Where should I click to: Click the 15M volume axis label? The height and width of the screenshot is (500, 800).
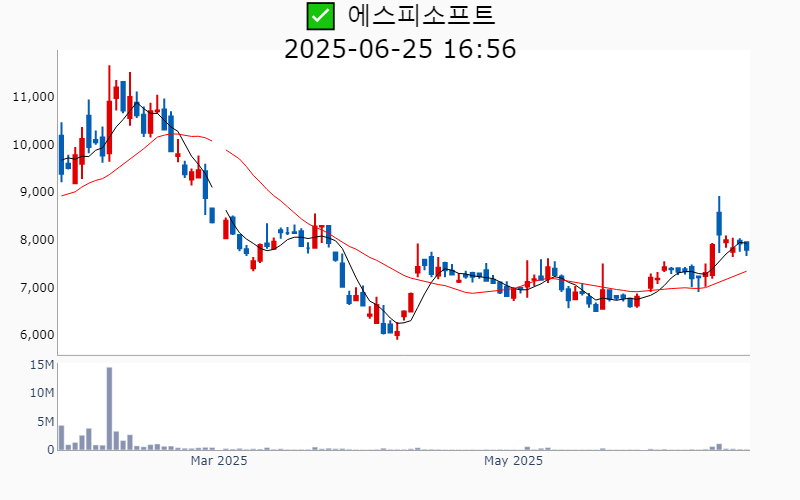pos(42,365)
